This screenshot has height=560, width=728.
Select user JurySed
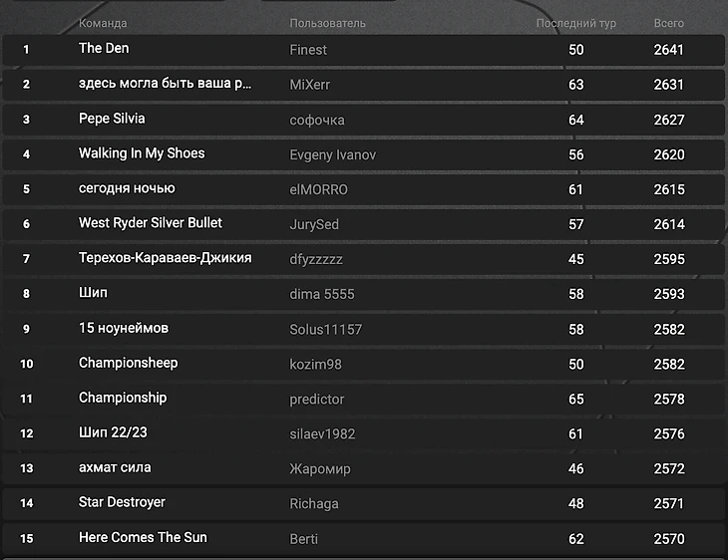point(314,224)
